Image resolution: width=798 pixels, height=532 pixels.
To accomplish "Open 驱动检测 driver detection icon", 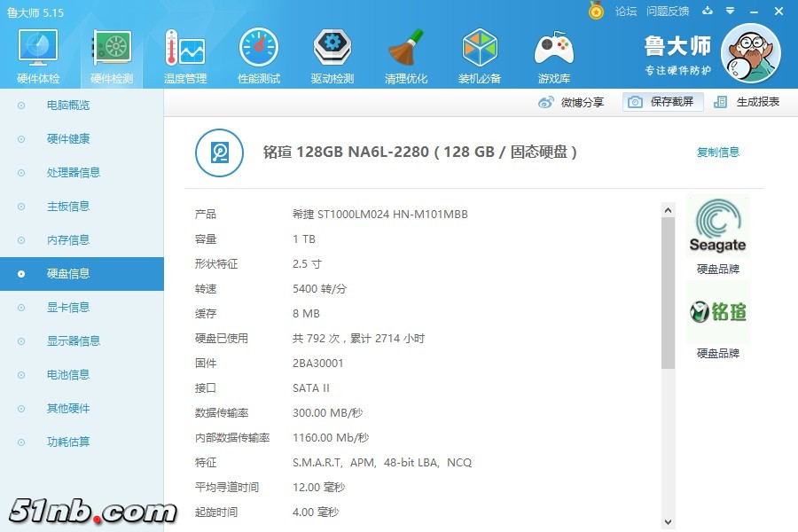I will tap(332, 55).
